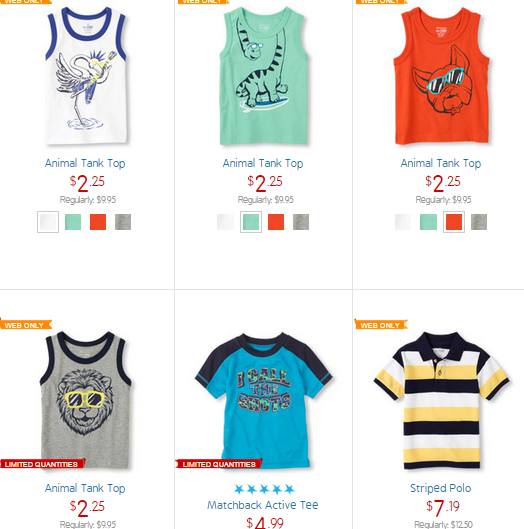Open Animal Tank Top link under dinosaur shirt
The image size is (524, 529).
coord(263,163)
